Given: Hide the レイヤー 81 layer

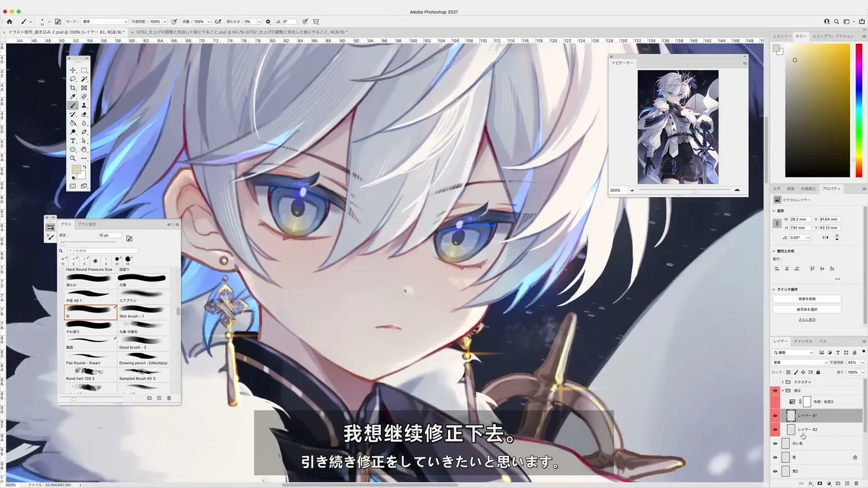Looking at the screenshot, I should (775, 416).
